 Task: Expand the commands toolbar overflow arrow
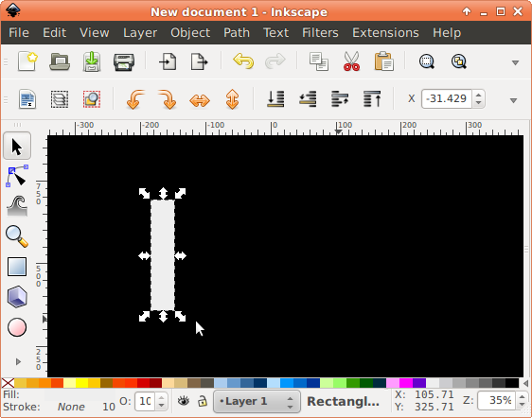tap(515, 62)
